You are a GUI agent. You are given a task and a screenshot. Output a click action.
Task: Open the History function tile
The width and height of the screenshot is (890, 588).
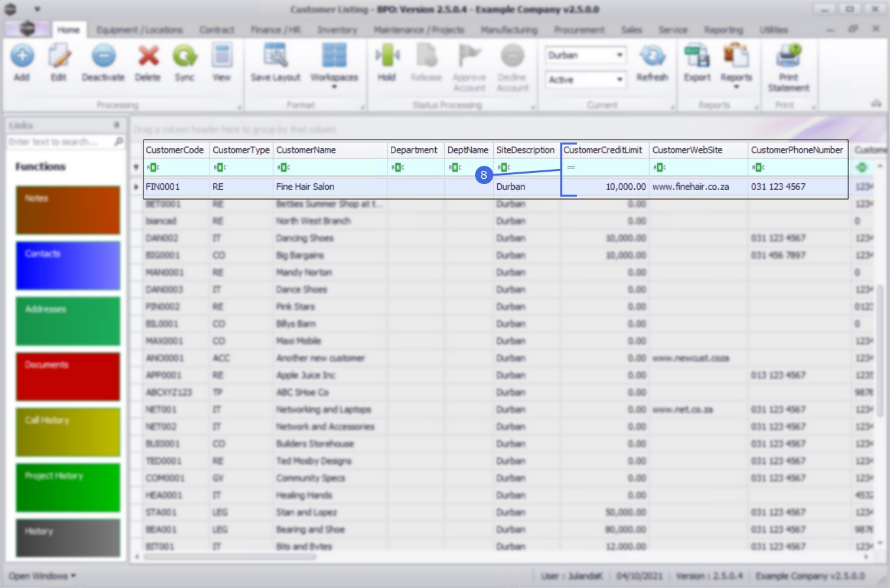(68, 538)
